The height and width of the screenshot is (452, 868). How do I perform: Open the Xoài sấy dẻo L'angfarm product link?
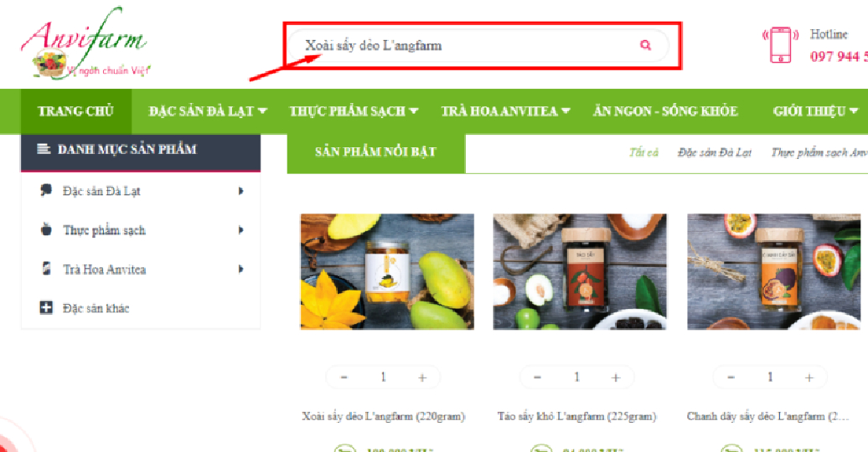point(383,416)
